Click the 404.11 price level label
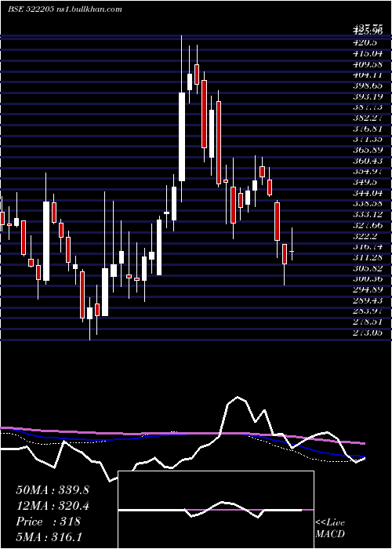The width and height of the screenshot is (392, 549). tap(368, 75)
